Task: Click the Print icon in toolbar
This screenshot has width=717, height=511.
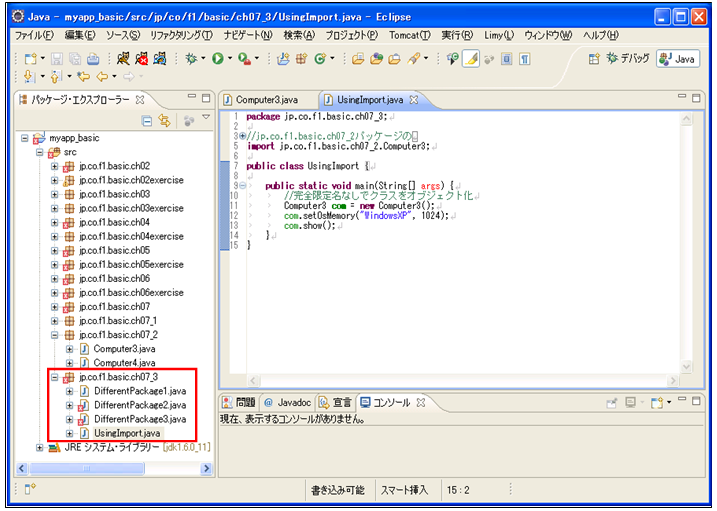Action: [93, 60]
